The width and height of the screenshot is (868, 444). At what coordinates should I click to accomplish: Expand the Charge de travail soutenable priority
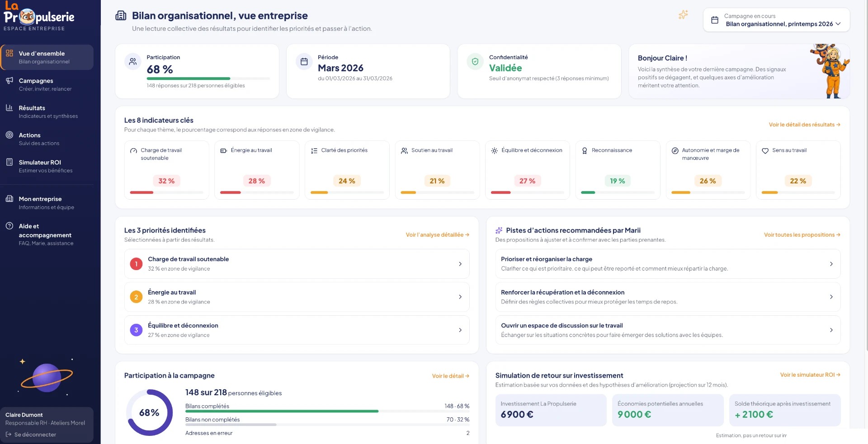click(x=297, y=264)
